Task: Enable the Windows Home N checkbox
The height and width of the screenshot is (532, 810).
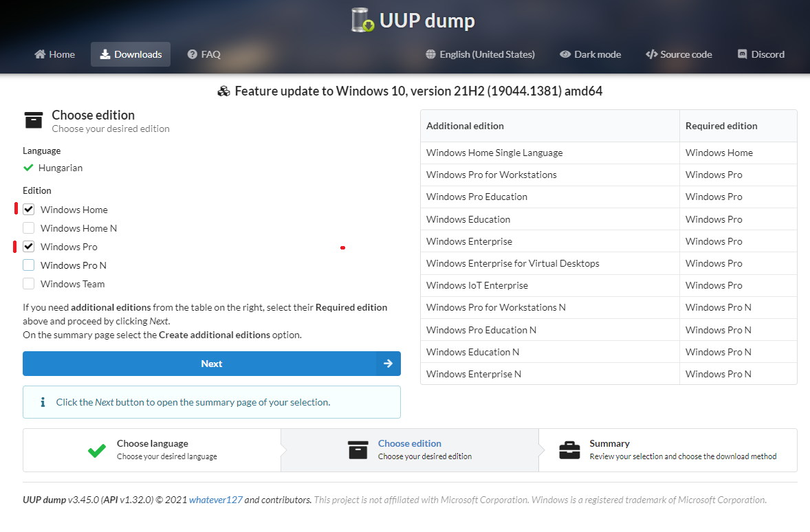Action: click(x=28, y=228)
